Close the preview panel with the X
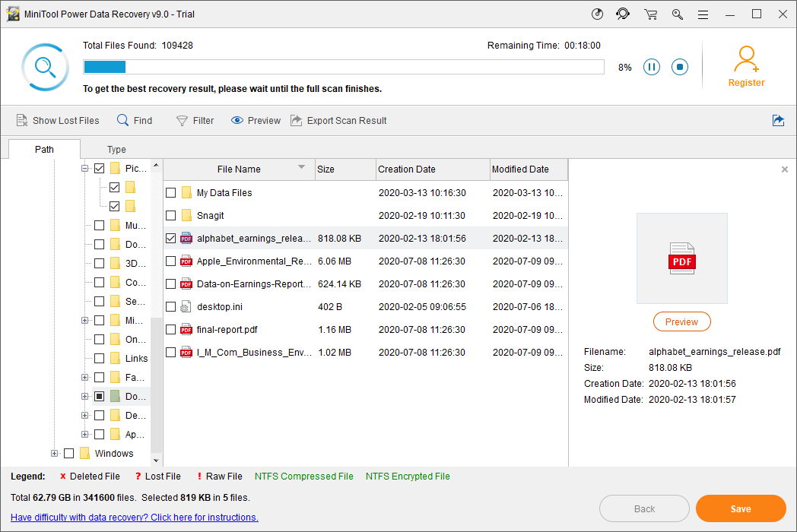Screen dimensions: 797x532 coord(785,169)
